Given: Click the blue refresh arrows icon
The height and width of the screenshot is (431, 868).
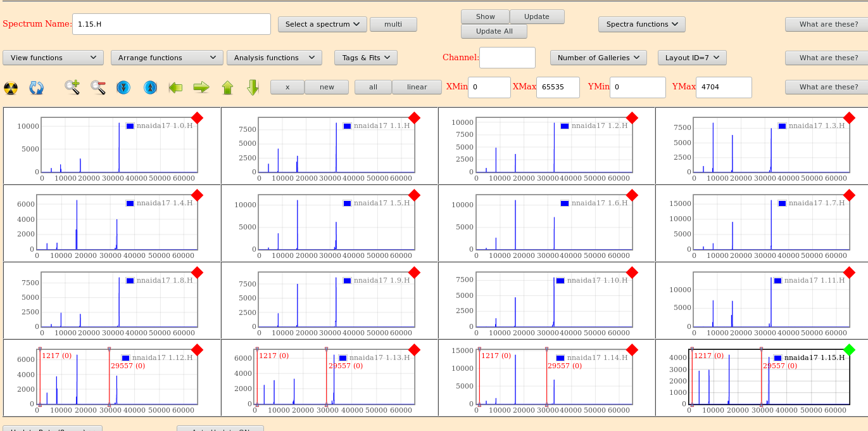Looking at the screenshot, I should (37, 87).
